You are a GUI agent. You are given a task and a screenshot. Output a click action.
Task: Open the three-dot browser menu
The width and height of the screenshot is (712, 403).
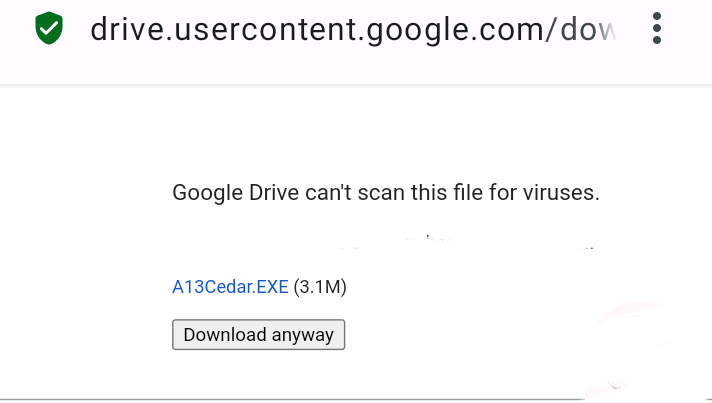pyautogui.click(x=657, y=29)
